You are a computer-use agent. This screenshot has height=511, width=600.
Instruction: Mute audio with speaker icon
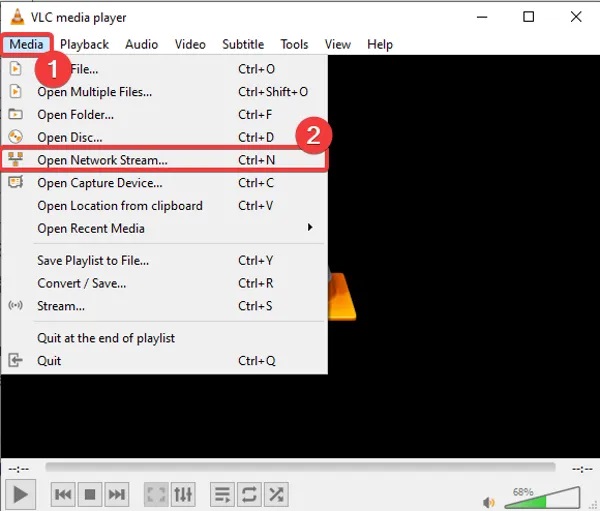point(489,502)
